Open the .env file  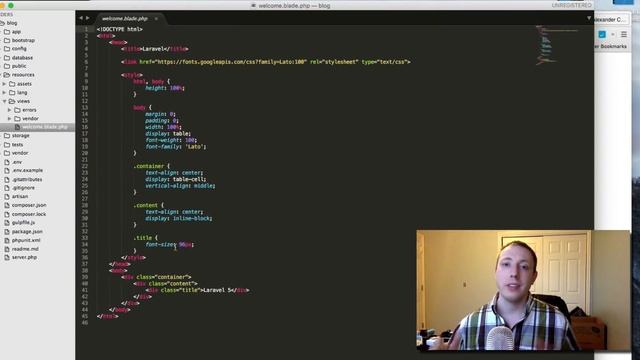[x=17, y=162]
